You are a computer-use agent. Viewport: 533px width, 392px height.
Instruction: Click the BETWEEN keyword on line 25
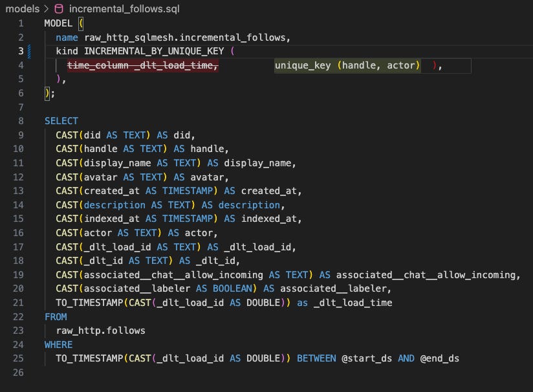(316, 358)
